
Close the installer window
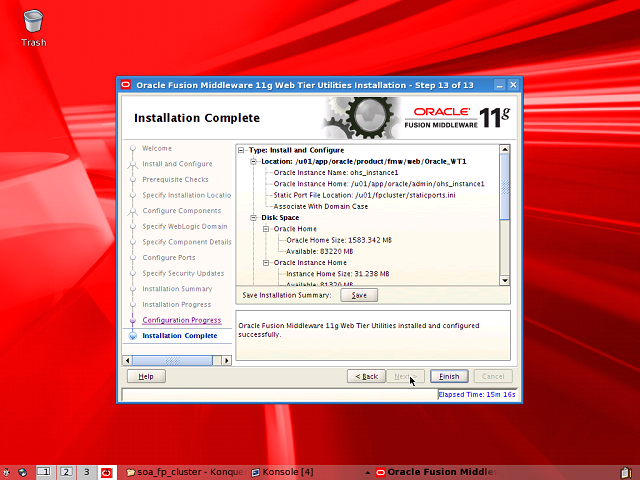point(513,85)
